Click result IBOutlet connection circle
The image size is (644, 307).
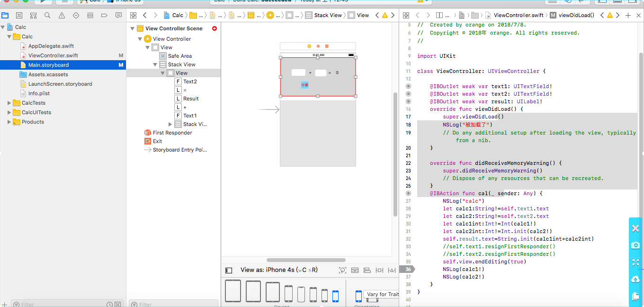click(x=408, y=101)
